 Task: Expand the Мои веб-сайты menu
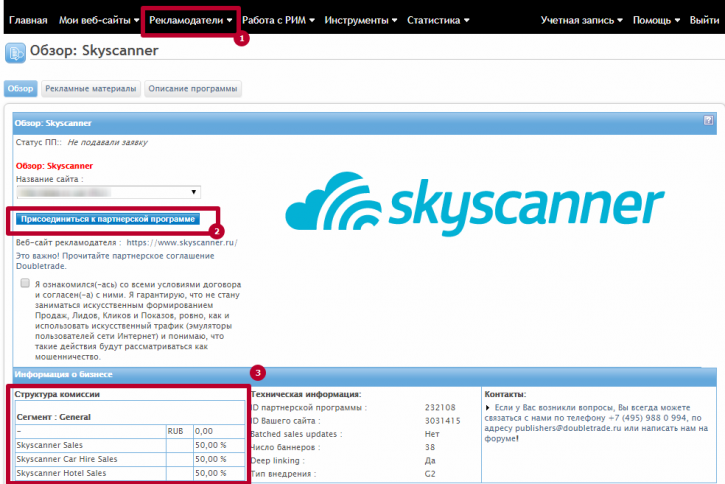pyautogui.click(x=99, y=20)
